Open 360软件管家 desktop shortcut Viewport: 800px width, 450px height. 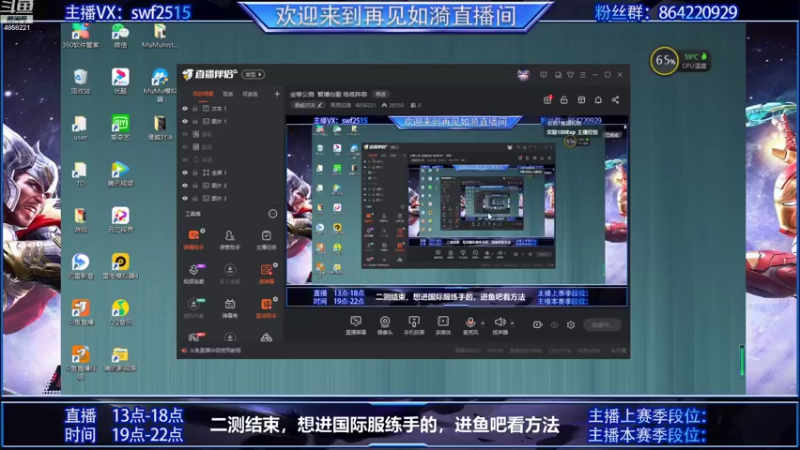[80, 36]
